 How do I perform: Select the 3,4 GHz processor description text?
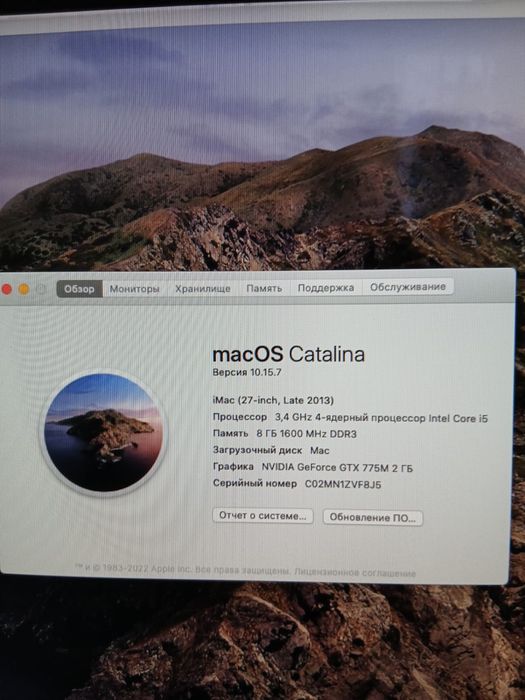(381, 418)
